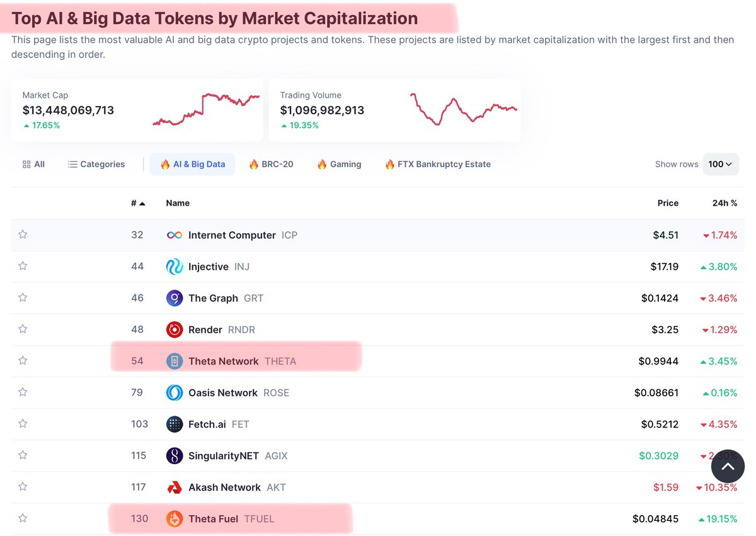
Task: Switch to the Gaming category tab
Action: tap(338, 164)
